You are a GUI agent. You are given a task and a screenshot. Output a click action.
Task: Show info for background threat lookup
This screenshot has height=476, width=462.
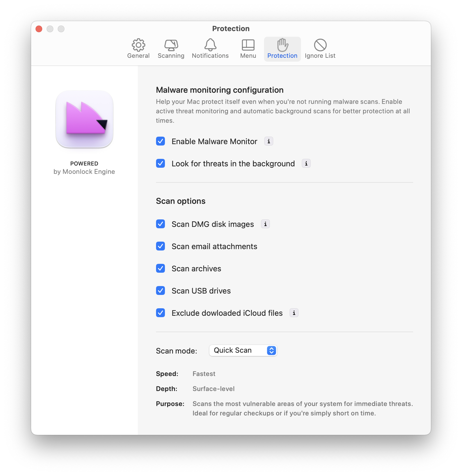(306, 164)
